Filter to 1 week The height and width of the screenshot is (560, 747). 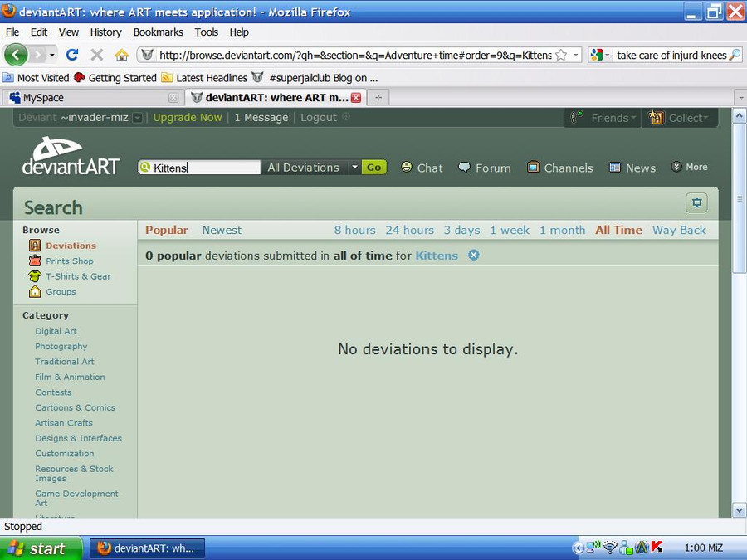pyautogui.click(x=510, y=230)
